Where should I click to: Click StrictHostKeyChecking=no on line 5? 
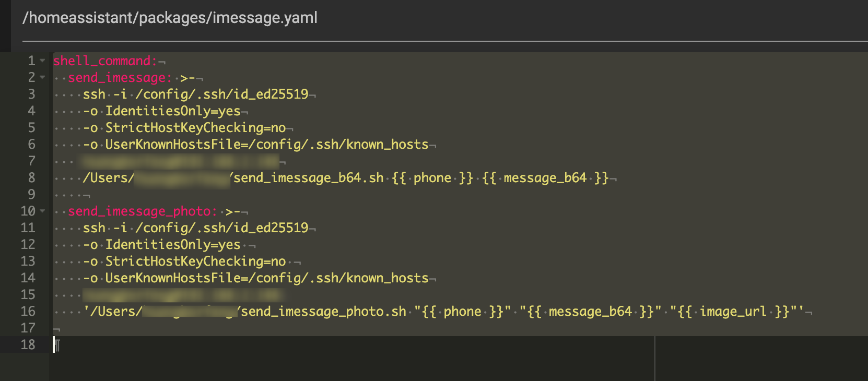pyautogui.click(x=195, y=128)
